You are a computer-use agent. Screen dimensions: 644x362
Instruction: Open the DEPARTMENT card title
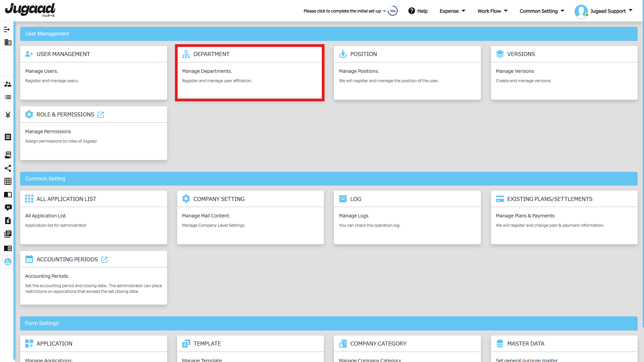(x=211, y=54)
